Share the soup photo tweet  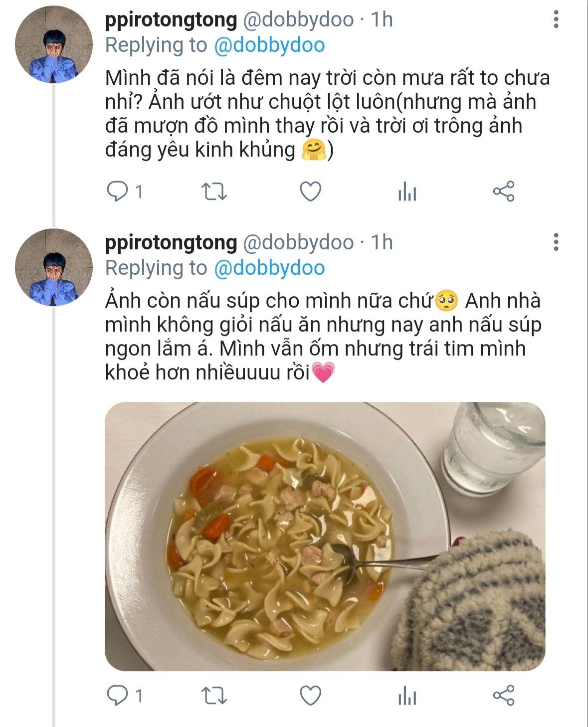click(503, 696)
